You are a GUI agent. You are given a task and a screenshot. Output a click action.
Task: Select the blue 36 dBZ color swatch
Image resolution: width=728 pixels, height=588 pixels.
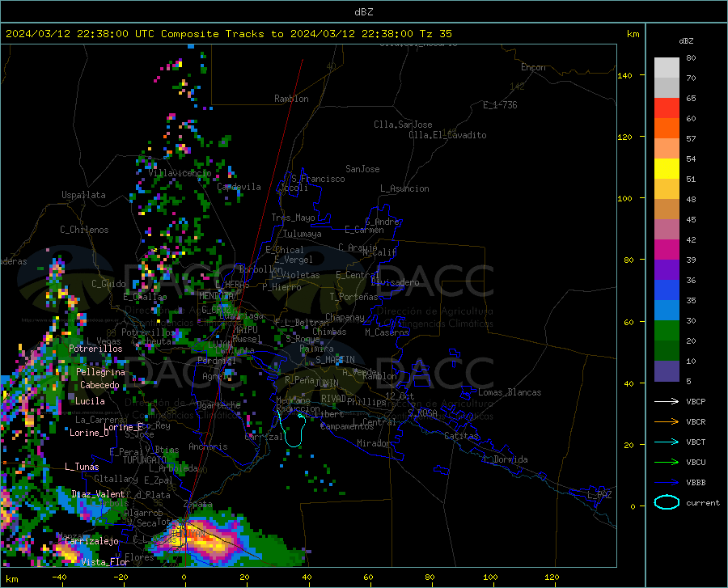point(667,290)
